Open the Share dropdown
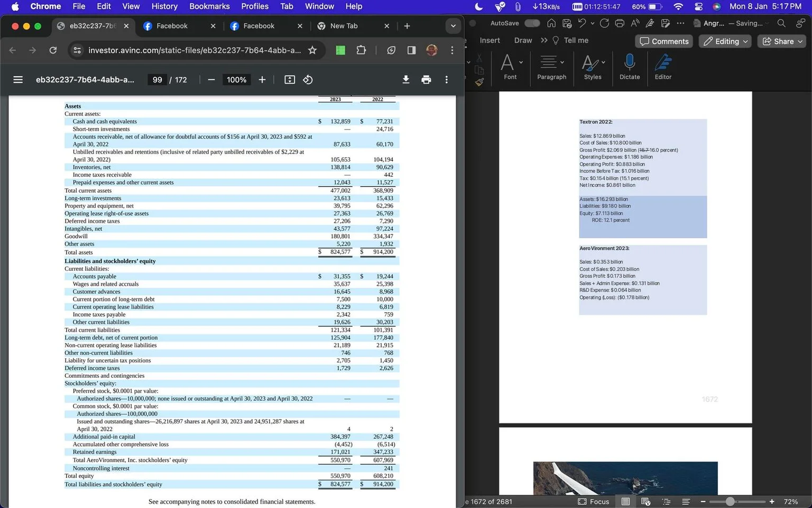The width and height of the screenshot is (812, 508). [x=783, y=41]
